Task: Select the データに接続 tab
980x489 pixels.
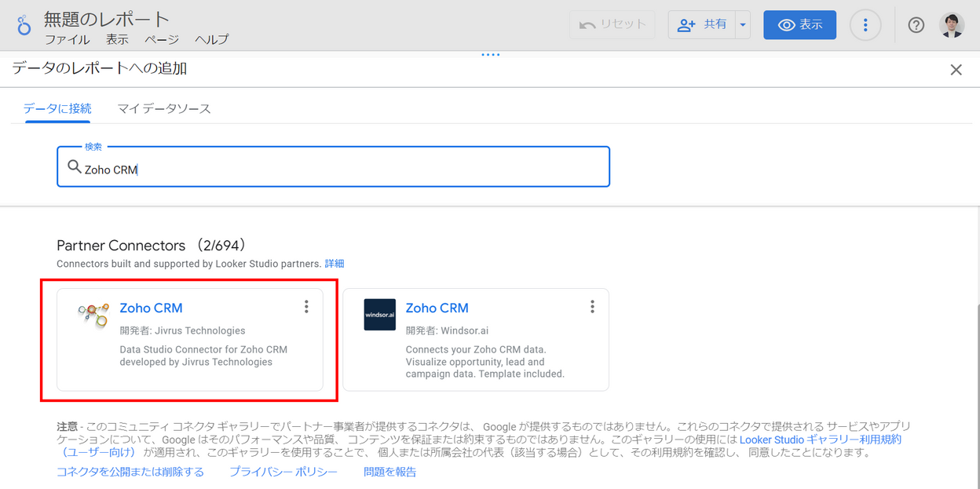Action: tap(57, 108)
